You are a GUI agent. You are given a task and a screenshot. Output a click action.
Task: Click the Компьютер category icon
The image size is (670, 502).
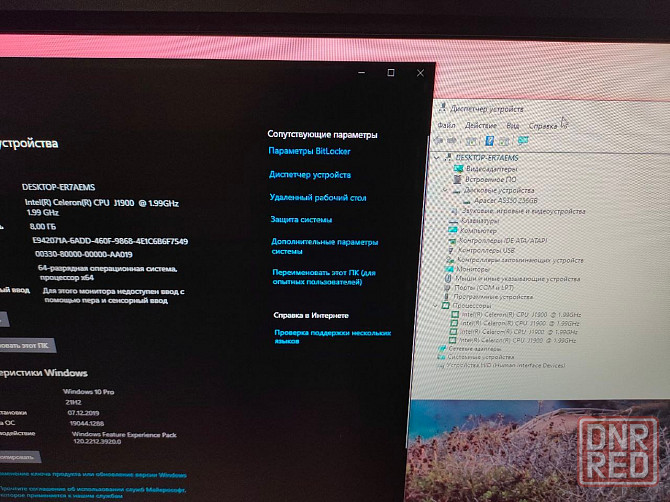click(453, 230)
